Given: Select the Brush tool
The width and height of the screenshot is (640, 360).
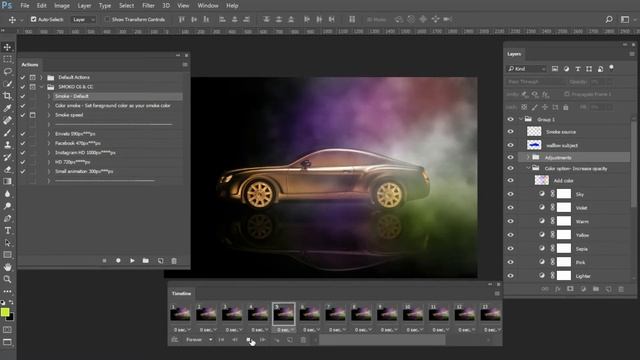Looking at the screenshot, I should [x=7, y=133].
